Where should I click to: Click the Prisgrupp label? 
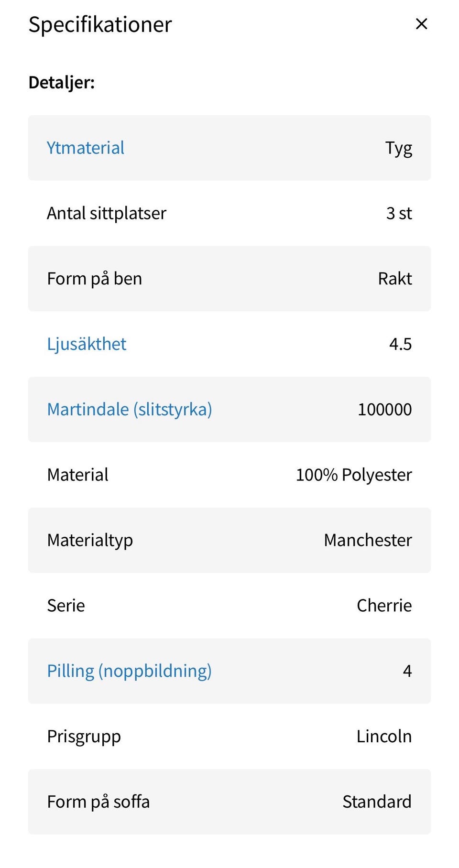84,737
